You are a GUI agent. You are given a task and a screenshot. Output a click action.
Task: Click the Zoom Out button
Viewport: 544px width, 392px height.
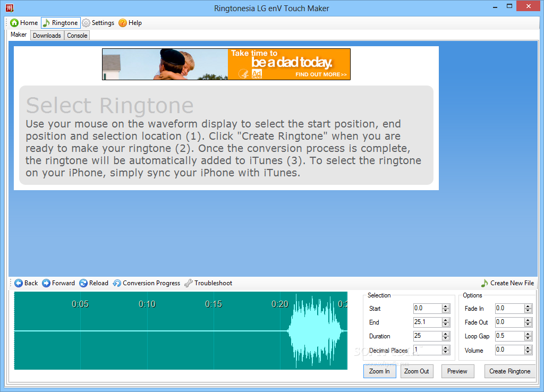416,371
